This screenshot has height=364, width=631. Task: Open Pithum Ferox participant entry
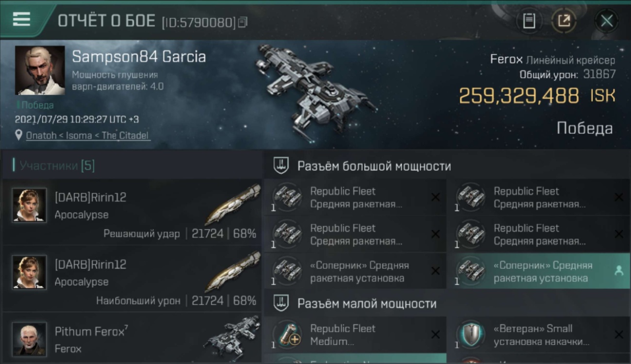click(132, 338)
